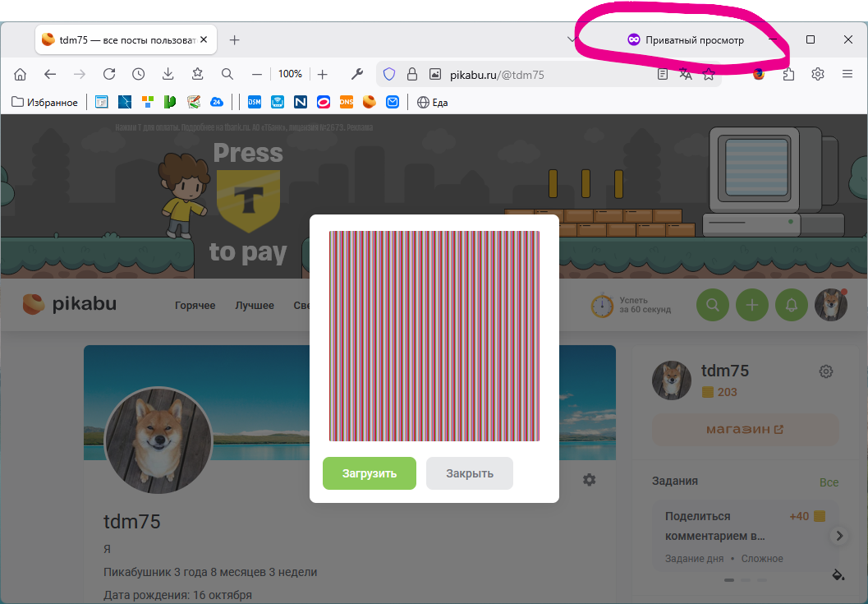The width and height of the screenshot is (868, 604).
Task: Open the Downloads arrow icon in toolbar
Action: (168, 74)
